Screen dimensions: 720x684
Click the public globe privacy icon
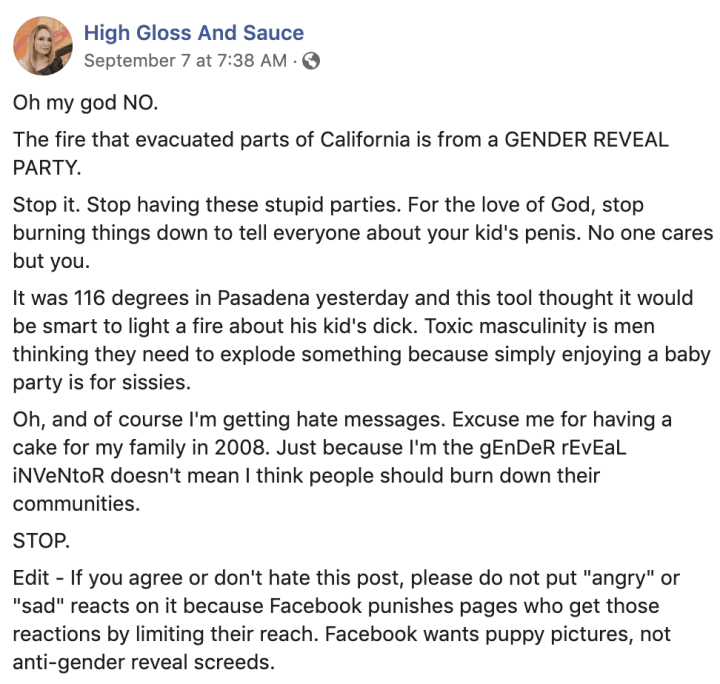pyautogui.click(x=311, y=61)
